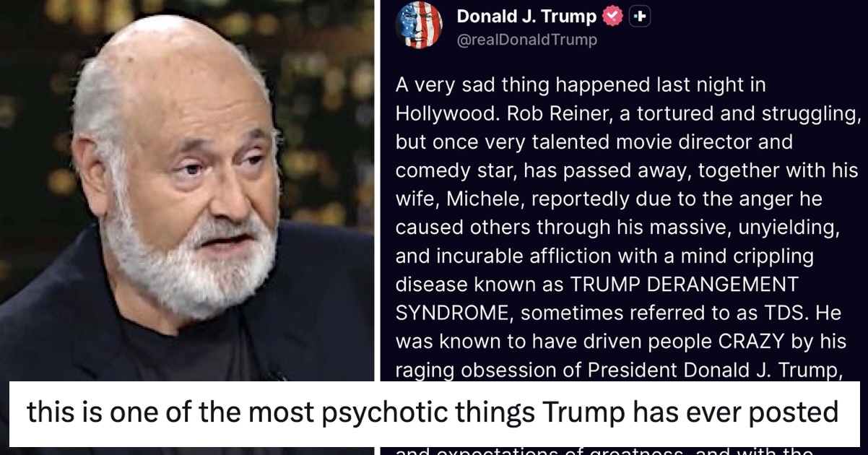The height and width of the screenshot is (455, 868).
Task: Click the phrase 'TRUMP DERANGEMENT' in the post
Action: coord(683,284)
